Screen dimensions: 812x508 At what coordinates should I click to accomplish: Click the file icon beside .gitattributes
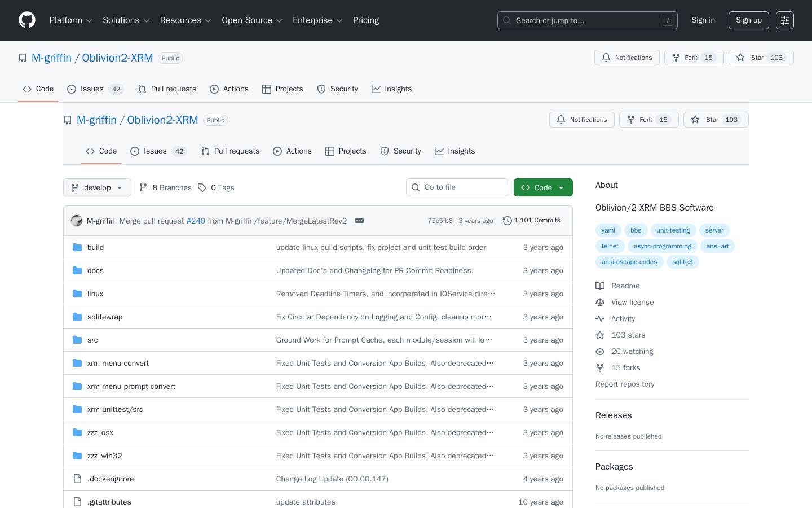pos(77,502)
